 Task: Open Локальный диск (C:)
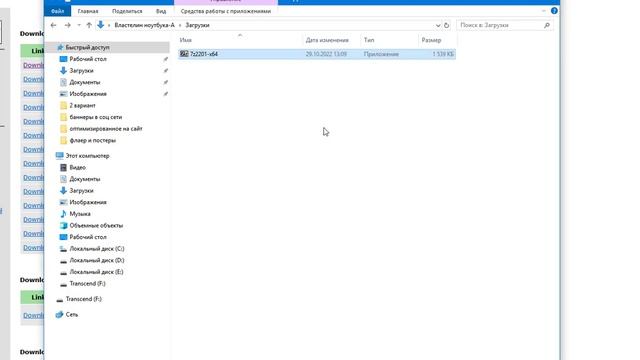click(x=97, y=249)
